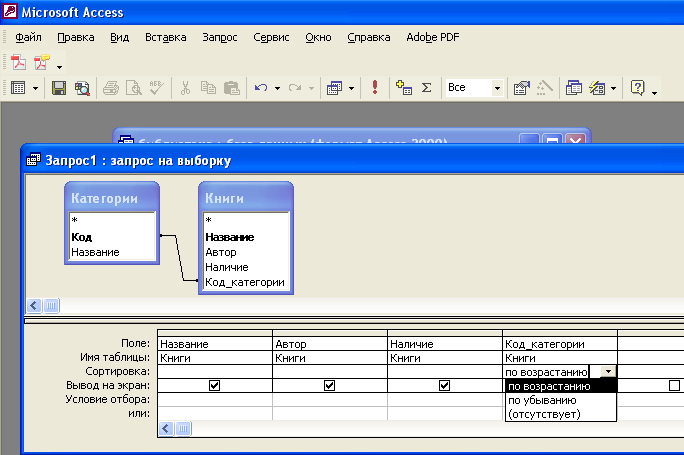The height and width of the screenshot is (455, 684).
Task: Open the Окно menu
Action: point(318,38)
